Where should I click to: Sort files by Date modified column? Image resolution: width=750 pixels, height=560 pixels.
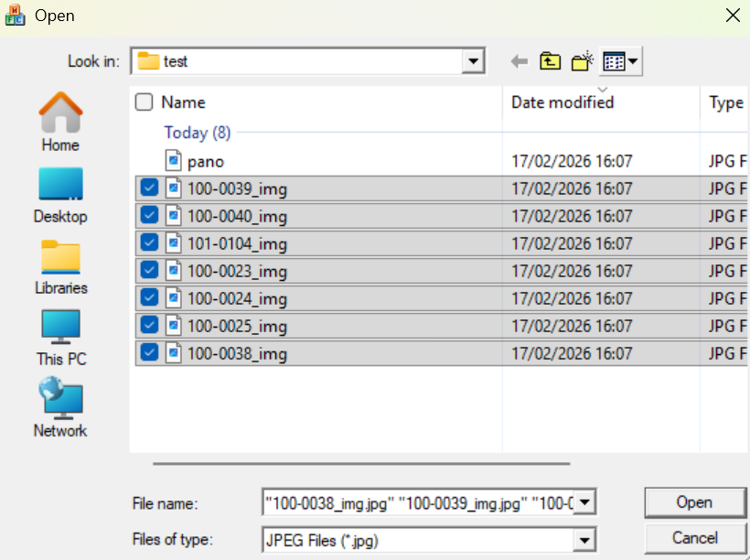click(562, 102)
